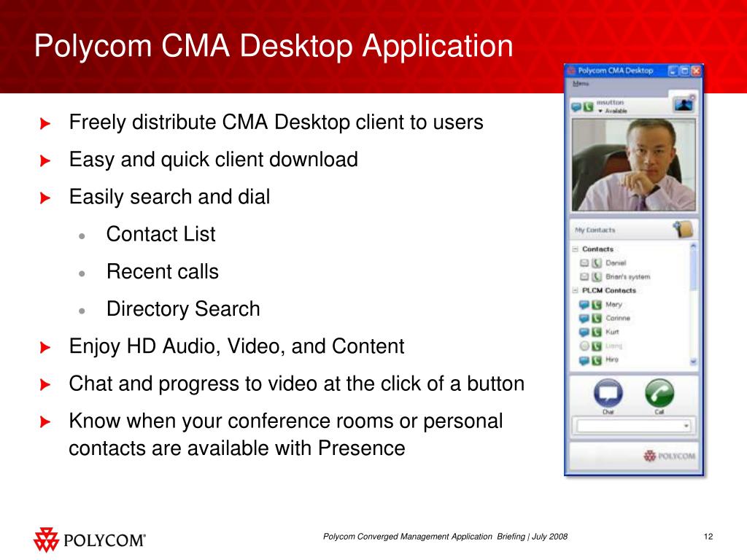
Task: Select the Kurt contact name
Action: pyautogui.click(x=612, y=332)
